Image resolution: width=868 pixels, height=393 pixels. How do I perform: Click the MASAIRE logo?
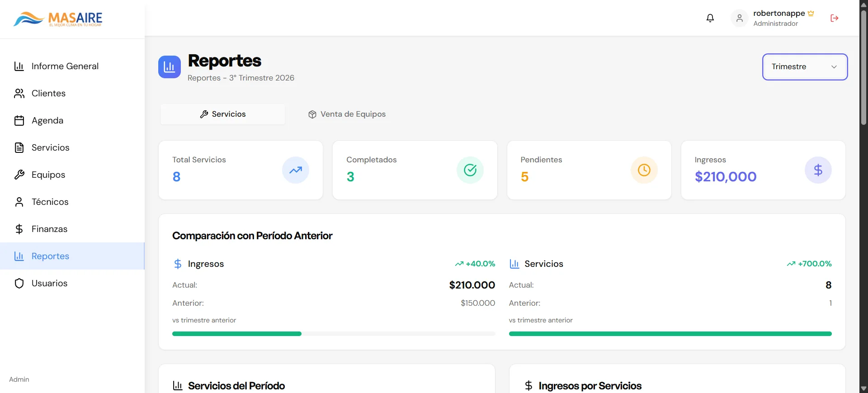coord(58,19)
